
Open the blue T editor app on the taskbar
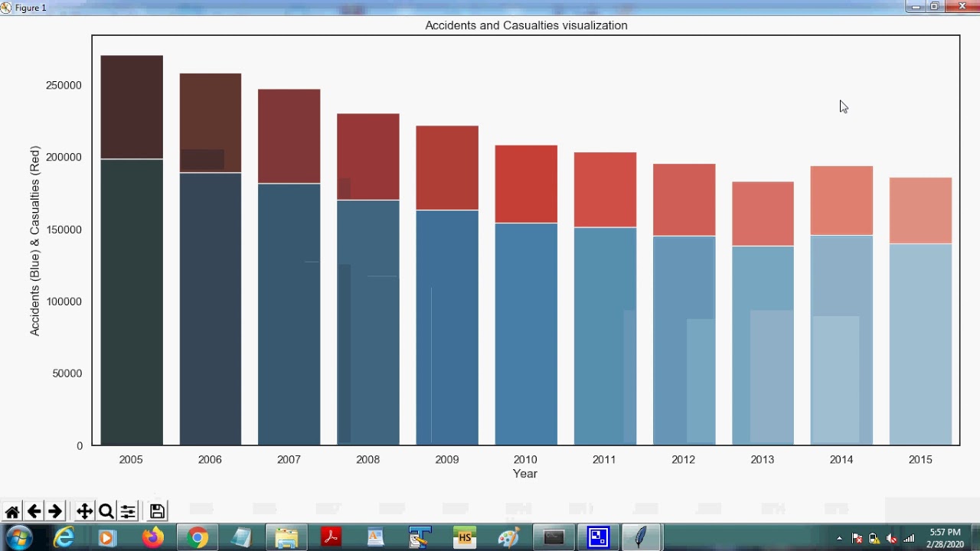[x=420, y=538]
